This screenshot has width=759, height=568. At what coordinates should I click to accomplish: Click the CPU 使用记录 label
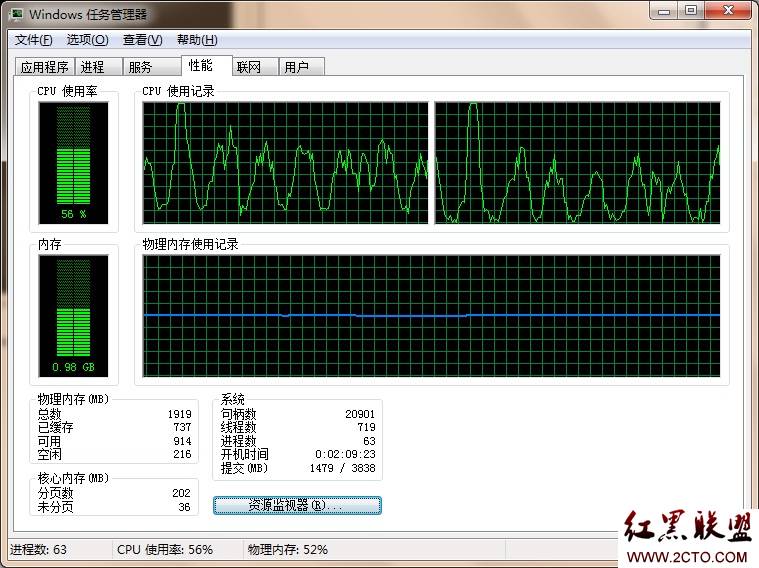click(178, 91)
